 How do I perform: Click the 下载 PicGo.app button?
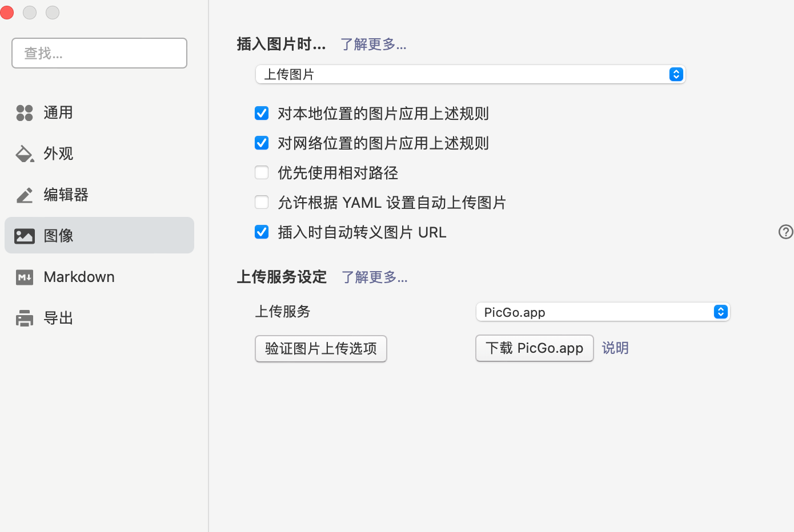pyautogui.click(x=534, y=348)
